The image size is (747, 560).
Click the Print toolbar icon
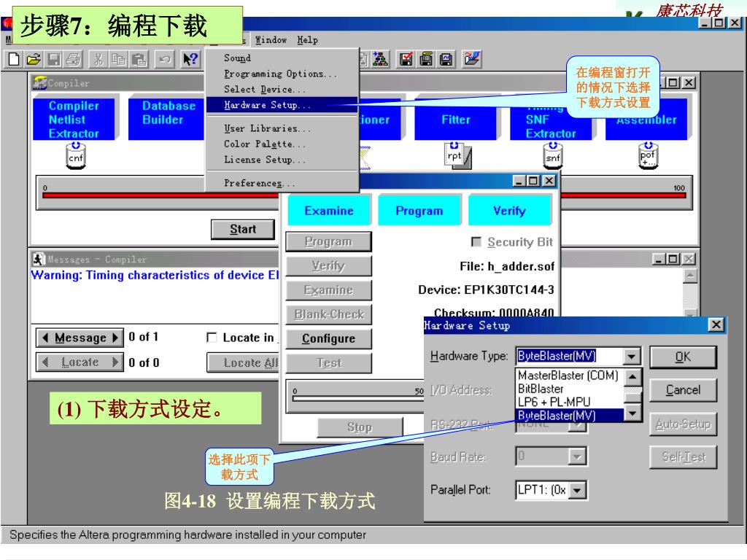pyautogui.click(x=74, y=60)
